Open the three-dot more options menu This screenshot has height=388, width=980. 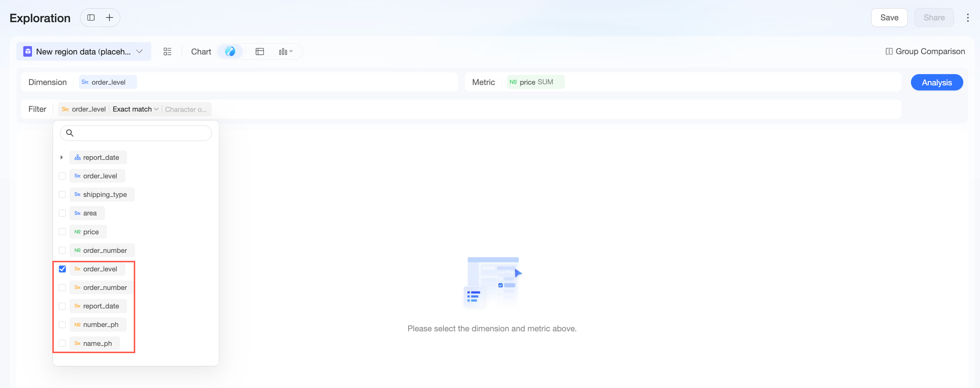point(967,17)
